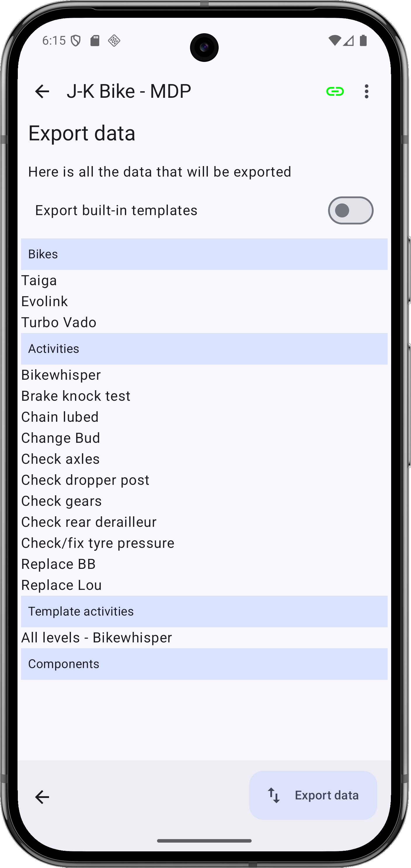This screenshot has width=411, height=868.
Task: Tap the top app bar back arrow
Action: [x=42, y=91]
